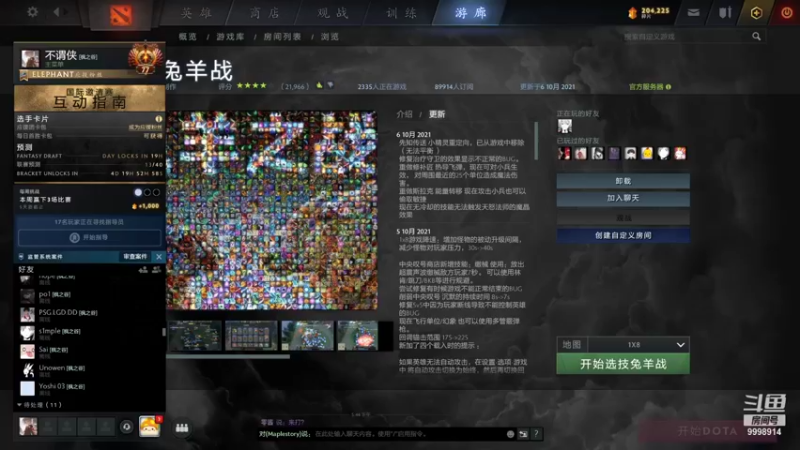Image resolution: width=800 pixels, height=450 pixels.
Task: Click the 不谓侠 profile avatar
Action: pos(30,58)
